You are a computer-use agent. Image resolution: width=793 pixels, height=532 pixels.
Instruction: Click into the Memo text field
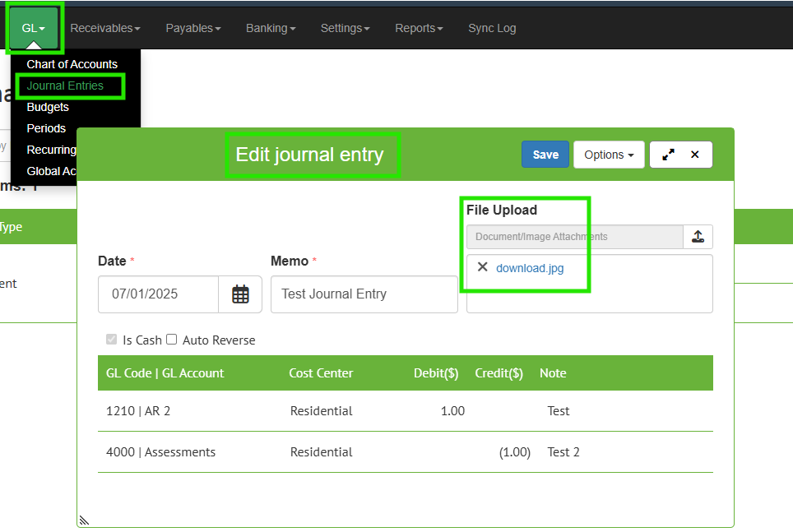pos(364,294)
